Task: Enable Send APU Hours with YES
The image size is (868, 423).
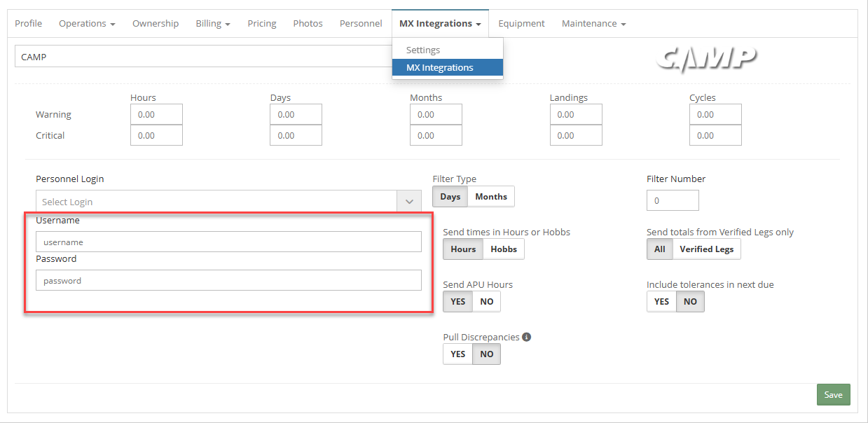Action: tap(458, 302)
